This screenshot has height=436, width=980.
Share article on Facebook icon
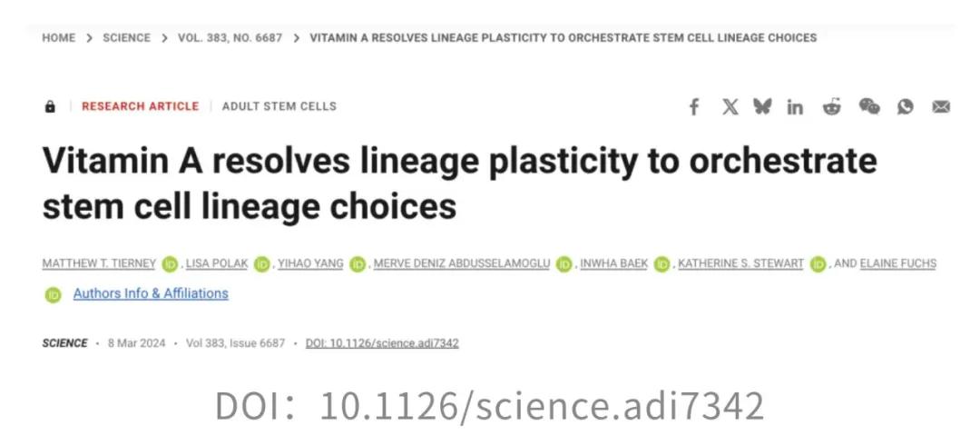pos(694,107)
